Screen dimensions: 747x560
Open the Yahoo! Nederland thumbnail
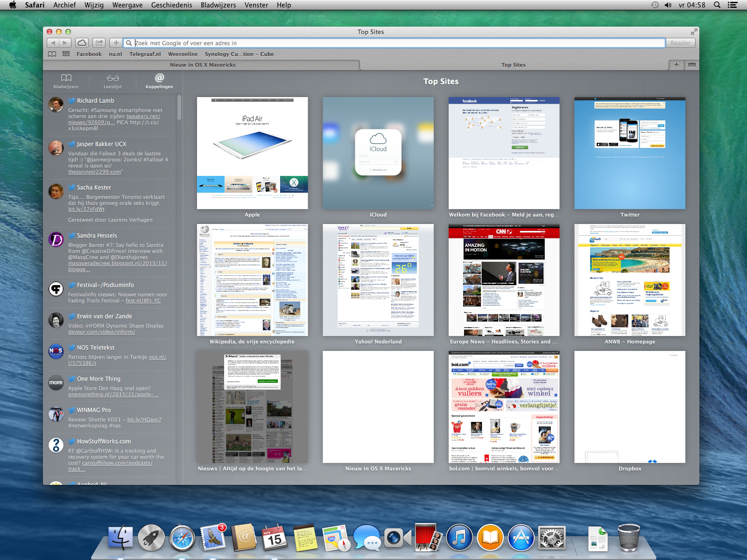tap(378, 280)
